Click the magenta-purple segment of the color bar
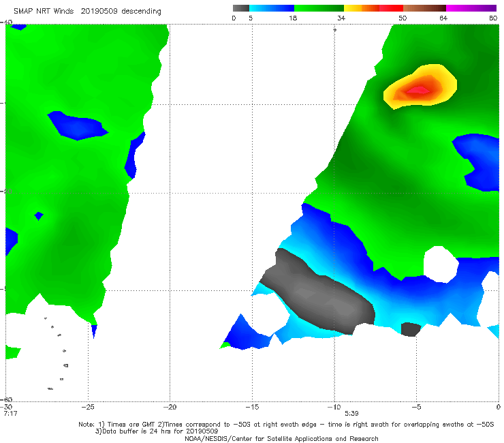504x443 pixels. 471,8
